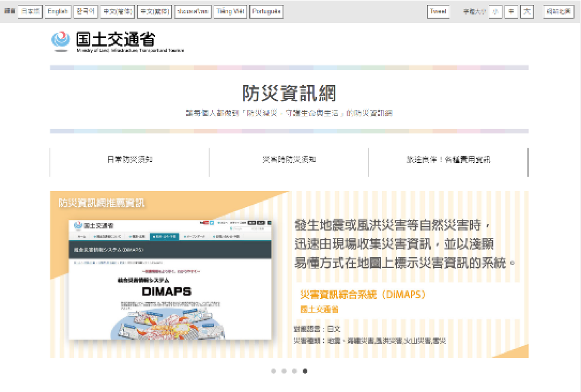Switch language to 日本語
This screenshot has height=392, width=581.
30,12
